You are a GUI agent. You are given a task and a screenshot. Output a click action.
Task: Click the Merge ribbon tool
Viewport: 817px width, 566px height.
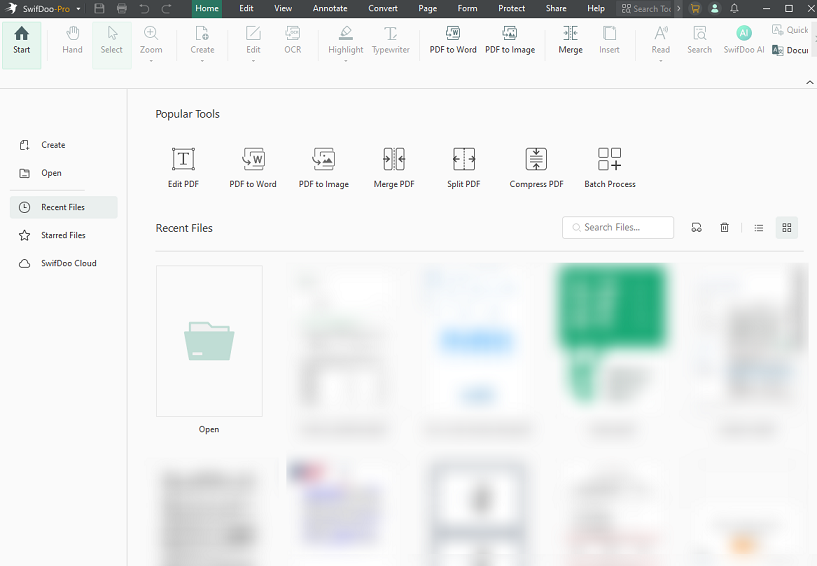click(x=571, y=40)
